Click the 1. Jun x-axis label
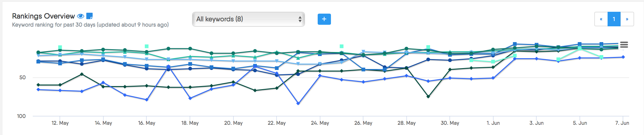The image size is (644, 135). coord(493,123)
